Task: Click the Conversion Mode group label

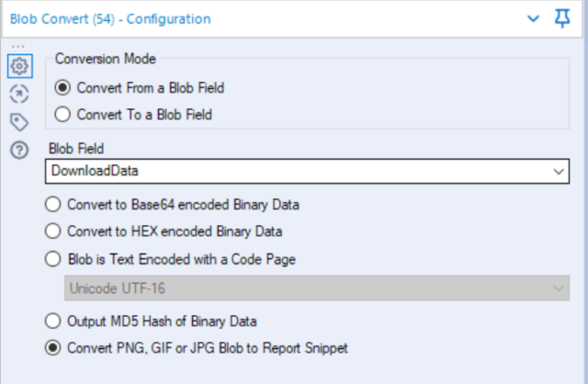Action: pos(106,59)
